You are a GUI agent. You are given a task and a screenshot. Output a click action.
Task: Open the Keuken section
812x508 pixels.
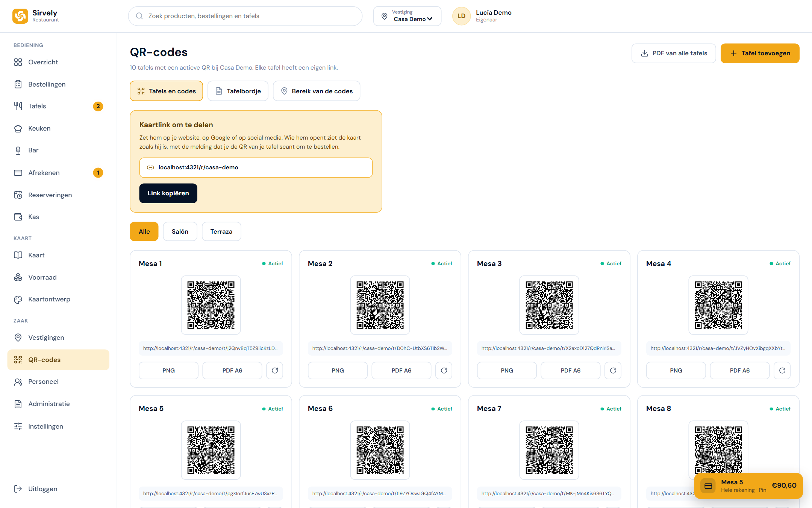coord(58,128)
